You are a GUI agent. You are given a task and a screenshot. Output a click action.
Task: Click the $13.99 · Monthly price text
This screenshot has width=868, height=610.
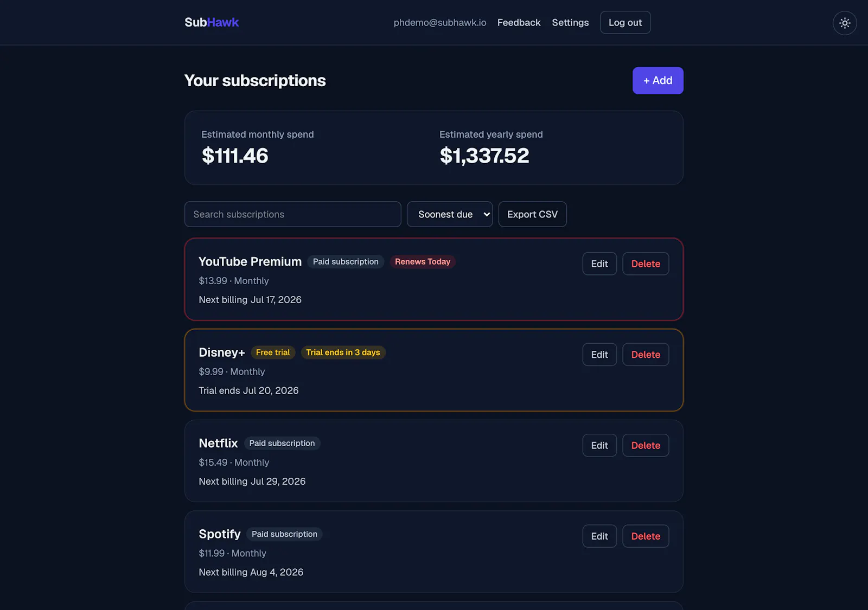(x=234, y=281)
